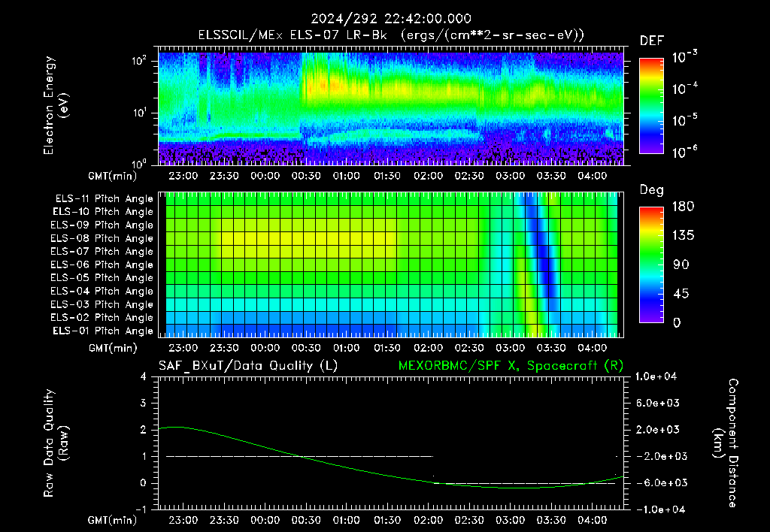Image resolution: width=770 pixels, height=532 pixels.
Task: Click the 10^2 label on the energy axis
Action: tap(139, 61)
